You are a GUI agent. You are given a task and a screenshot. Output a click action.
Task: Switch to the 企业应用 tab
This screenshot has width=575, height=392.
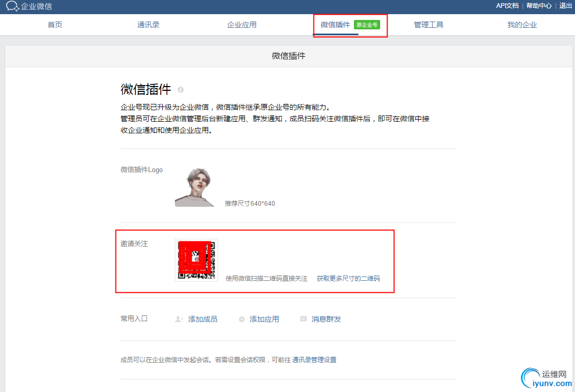point(242,25)
